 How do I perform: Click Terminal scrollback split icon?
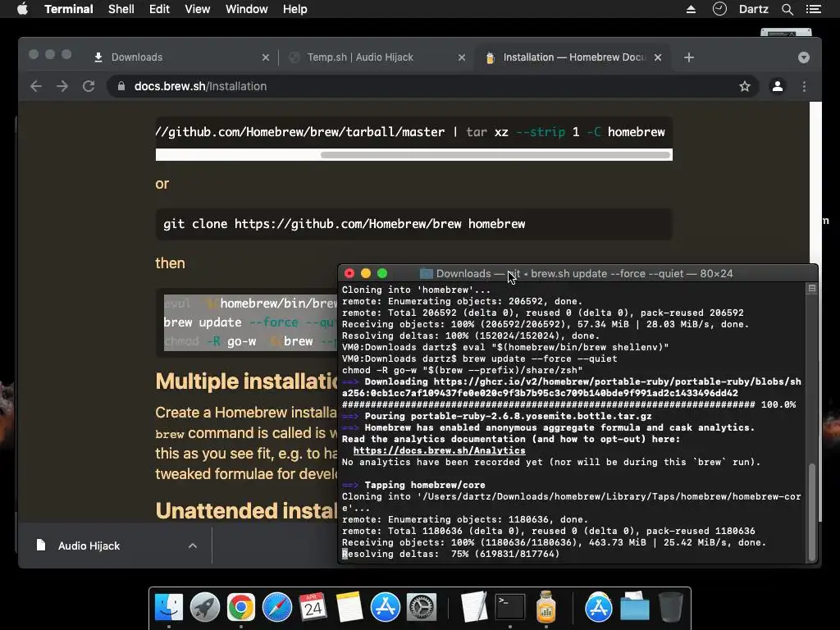pos(812,288)
